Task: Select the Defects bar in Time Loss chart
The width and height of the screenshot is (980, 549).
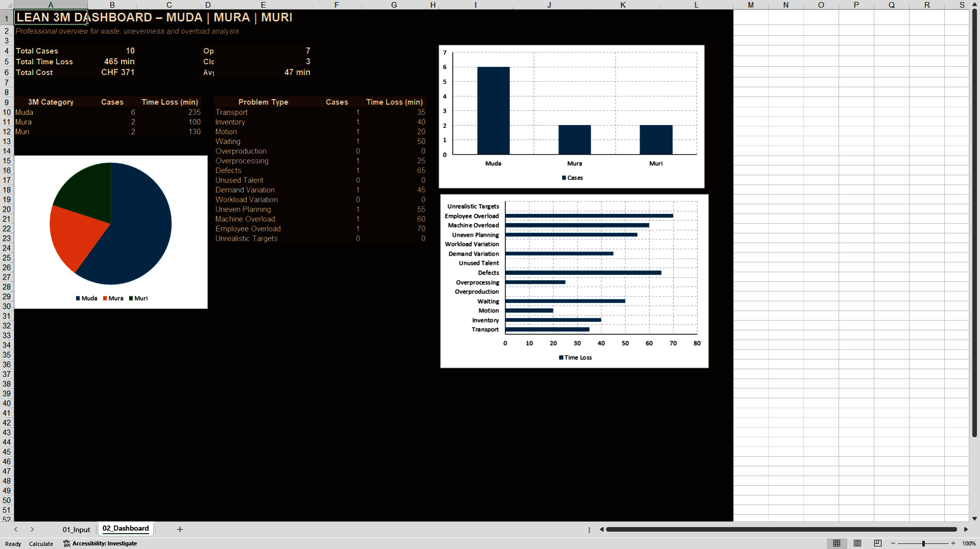Action: 583,272
